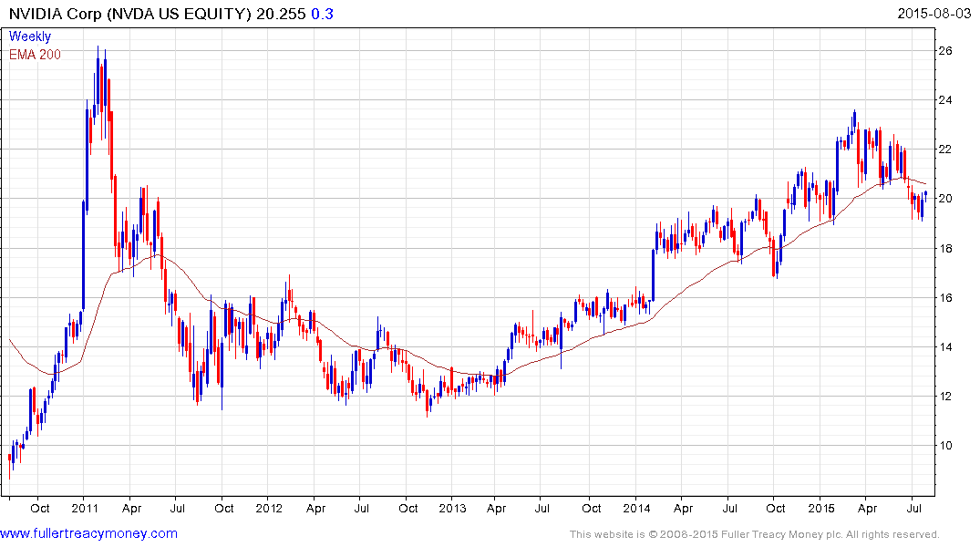
Task: Click the 24 price axis label
Action: pos(945,100)
